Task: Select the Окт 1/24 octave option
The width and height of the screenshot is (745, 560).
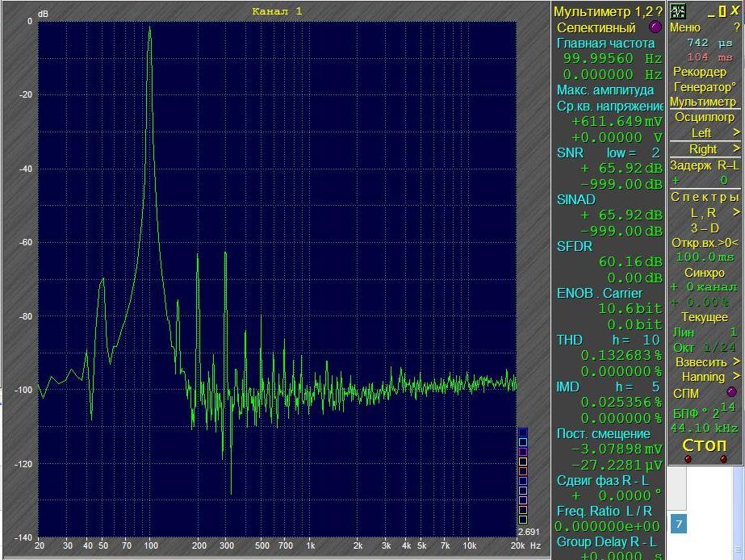Action: point(704,348)
